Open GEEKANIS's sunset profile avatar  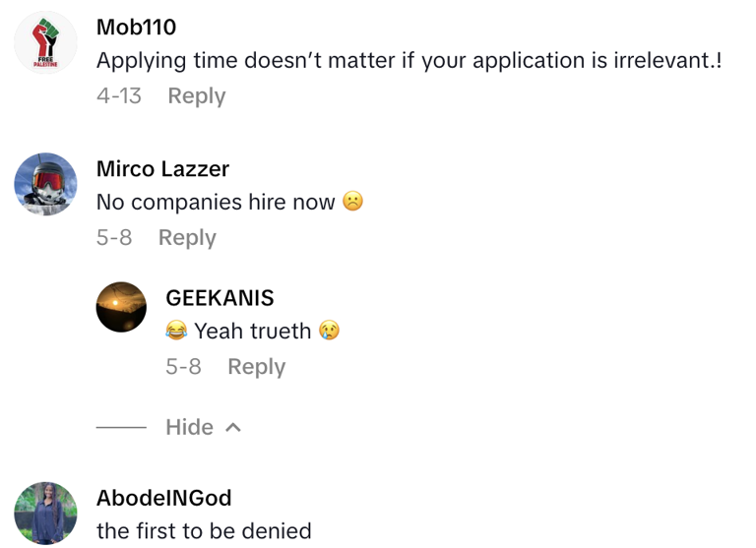tap(121, 307)
